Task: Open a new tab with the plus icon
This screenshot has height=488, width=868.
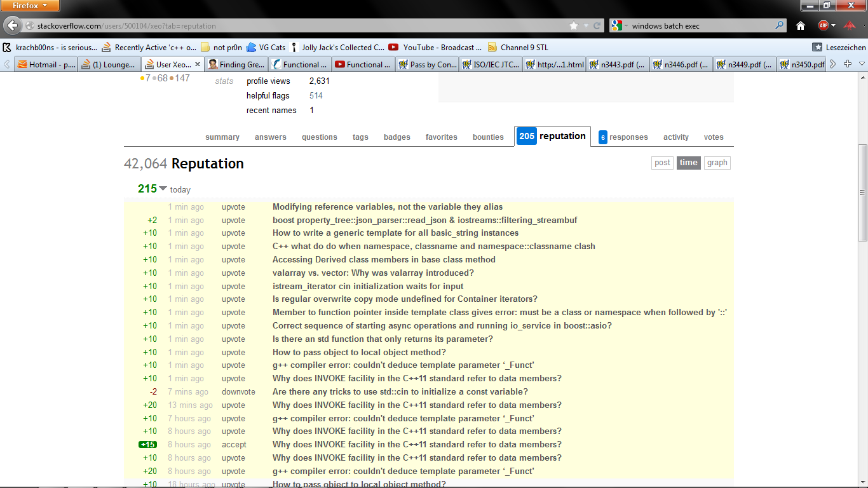Action: [x=848, y=64]
